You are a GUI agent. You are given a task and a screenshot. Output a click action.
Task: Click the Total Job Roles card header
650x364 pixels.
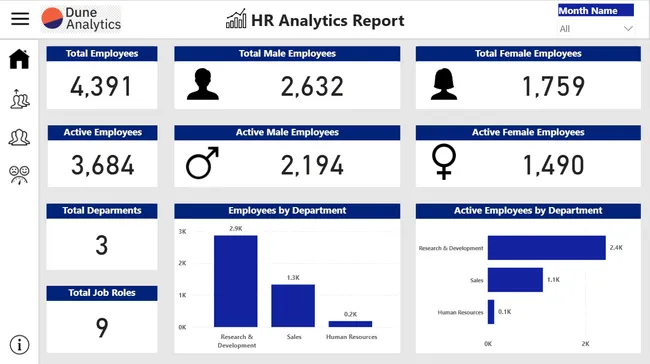(102, 293)
